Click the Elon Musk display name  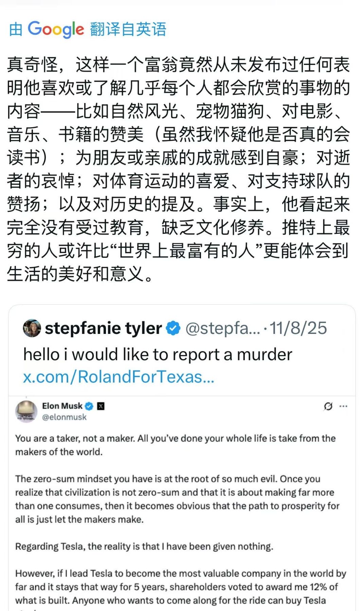coord(62,406)
